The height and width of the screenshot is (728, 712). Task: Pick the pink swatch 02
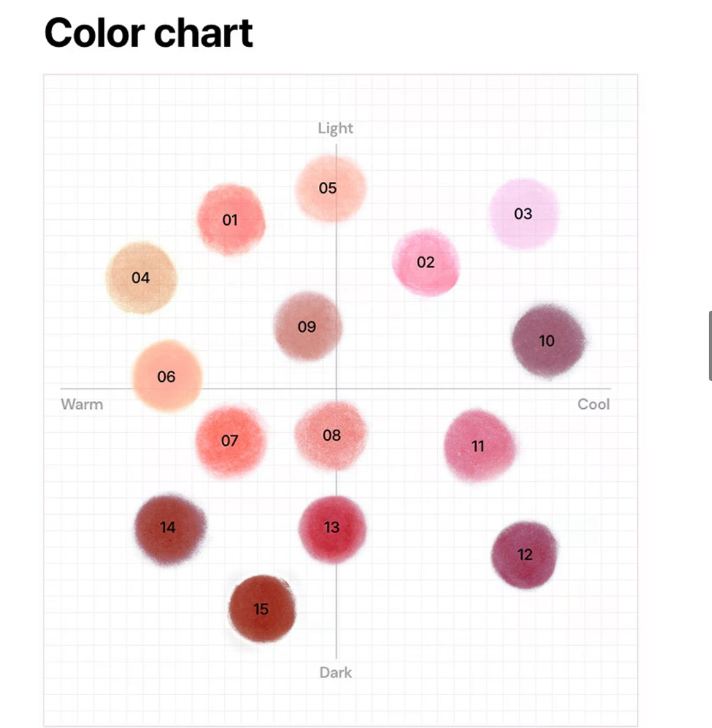click(x=426, y=262)
